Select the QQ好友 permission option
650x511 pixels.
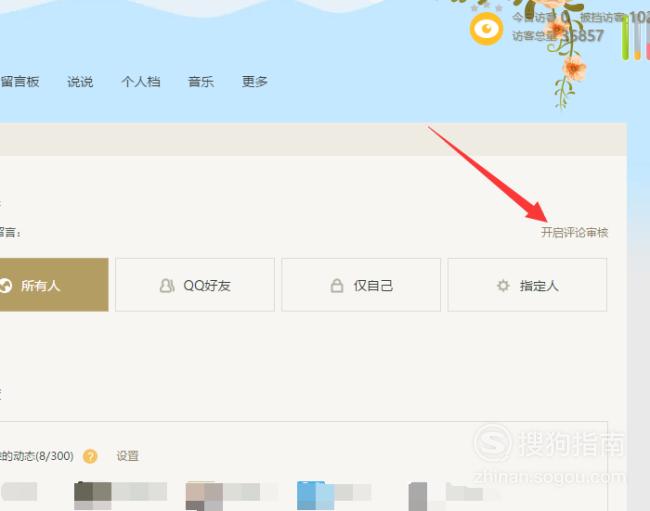pyautogui.click(x=195, y=285)
